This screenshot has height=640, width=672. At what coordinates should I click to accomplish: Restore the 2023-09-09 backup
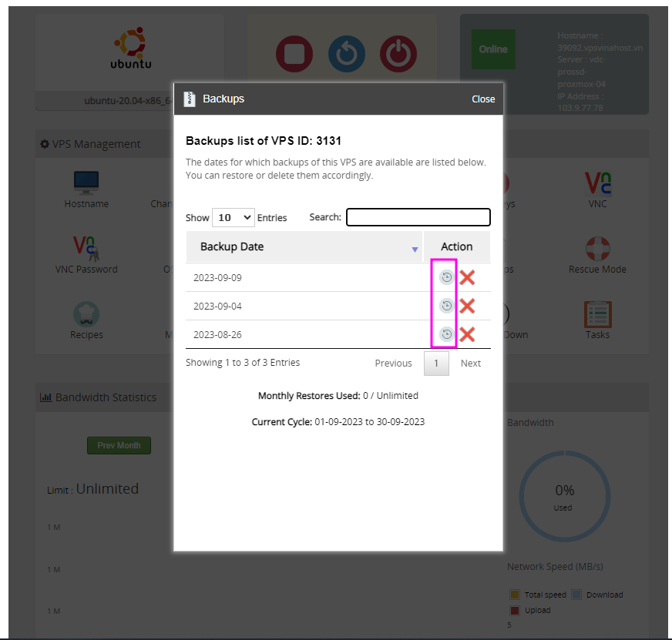tap(446, 277)
